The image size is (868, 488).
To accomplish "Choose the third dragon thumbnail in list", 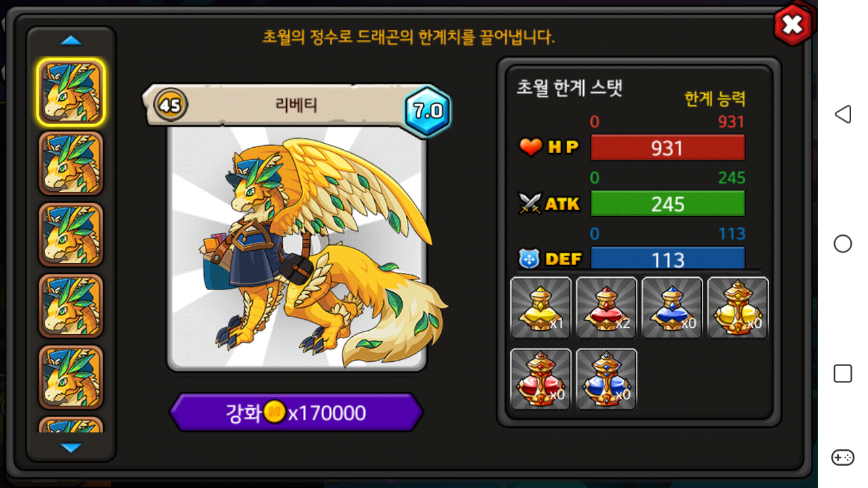I will (x=71, y=235).
